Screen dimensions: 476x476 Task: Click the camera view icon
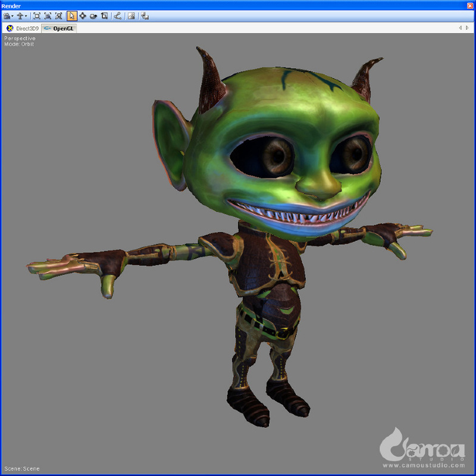tap(7, 16)
